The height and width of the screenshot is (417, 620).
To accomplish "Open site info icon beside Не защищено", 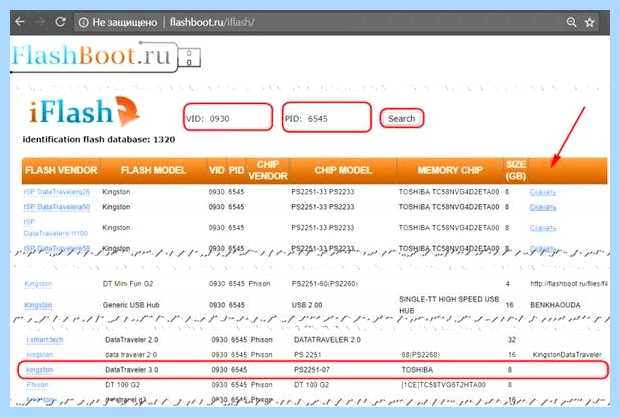I will pyautogui.click(x=83, y=22).
